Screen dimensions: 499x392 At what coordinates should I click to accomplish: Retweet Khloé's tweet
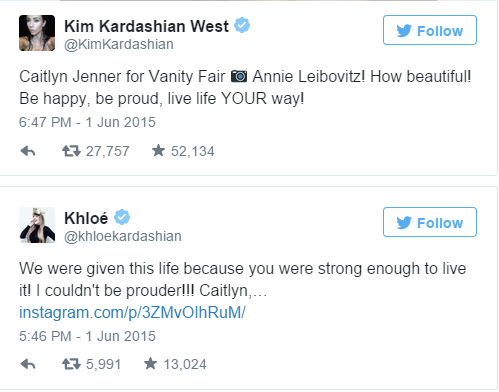pos(71,364)
